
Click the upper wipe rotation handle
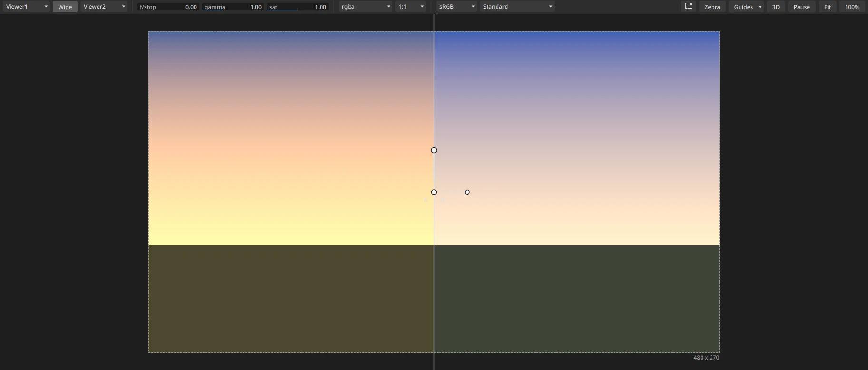(434, 150)
